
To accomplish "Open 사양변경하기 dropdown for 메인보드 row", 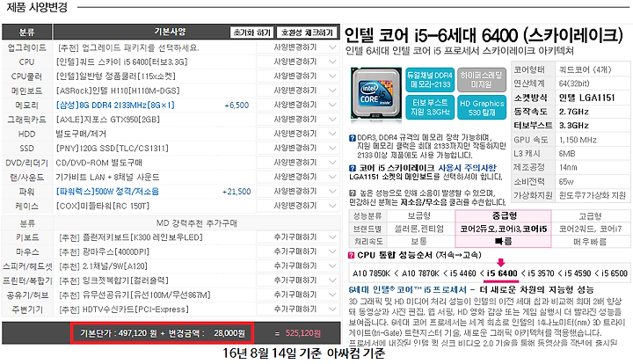I will click(298, 91).
